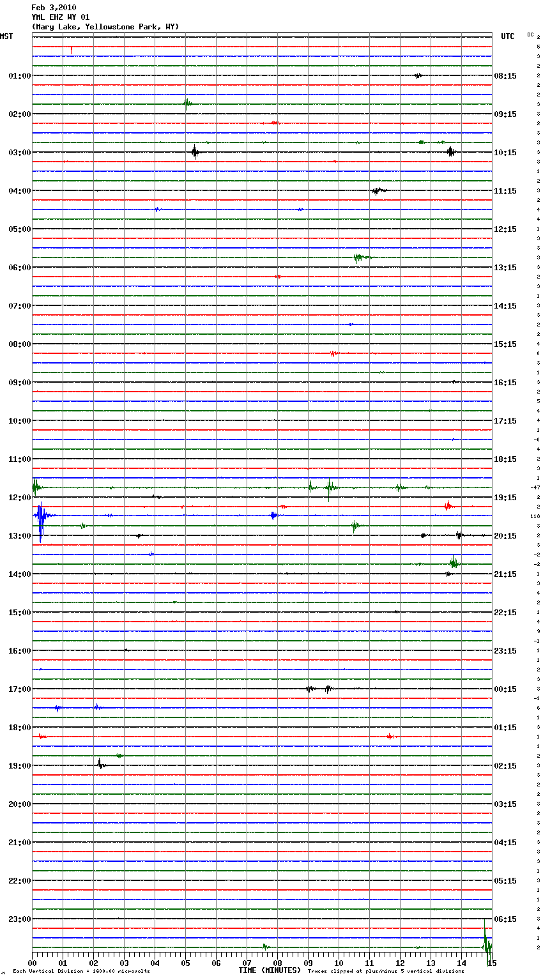The image size is (543, 980).
Task: Click the '06:15' UTC row label
Action: click(505, 919)
